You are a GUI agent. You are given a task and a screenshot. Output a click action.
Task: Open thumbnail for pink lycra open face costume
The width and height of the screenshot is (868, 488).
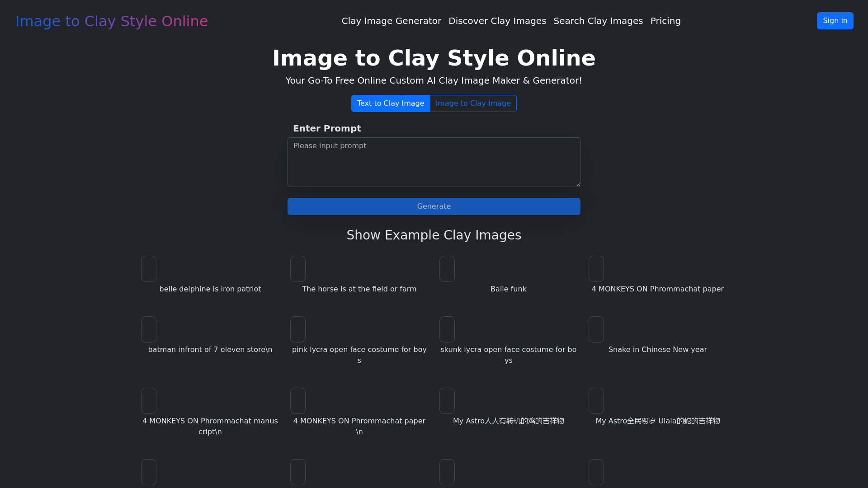click(x=298, y=329)
